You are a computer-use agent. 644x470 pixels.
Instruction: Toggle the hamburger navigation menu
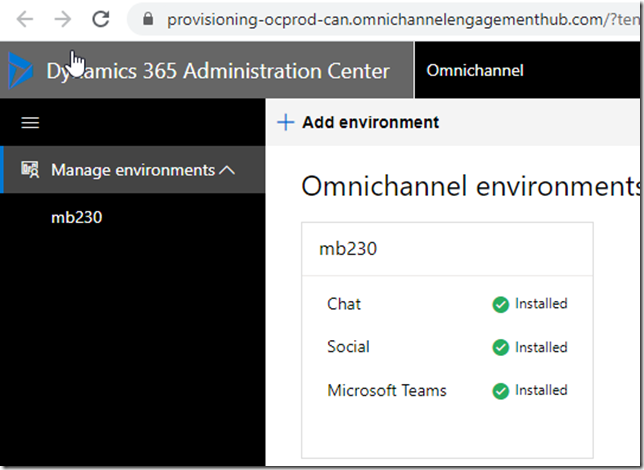pos(30,122)
